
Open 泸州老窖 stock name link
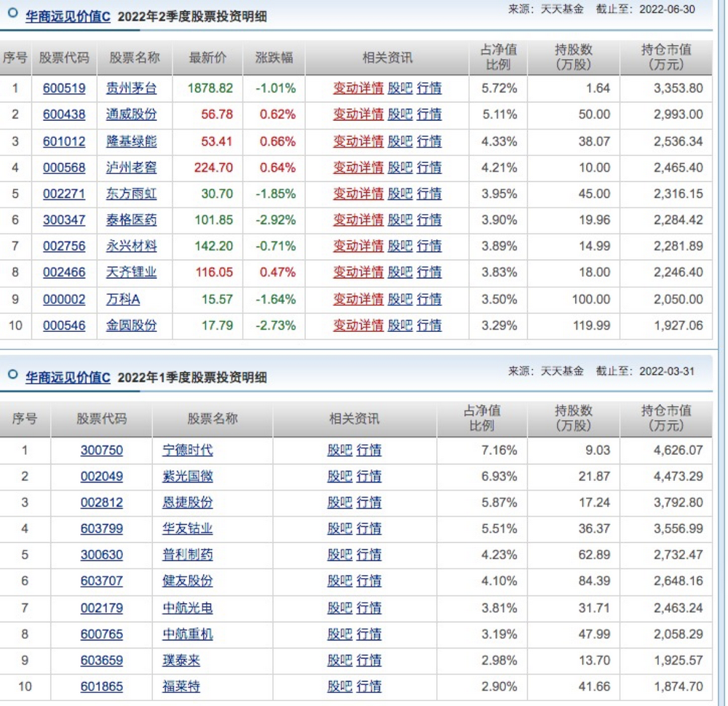(x=131, y=167)
